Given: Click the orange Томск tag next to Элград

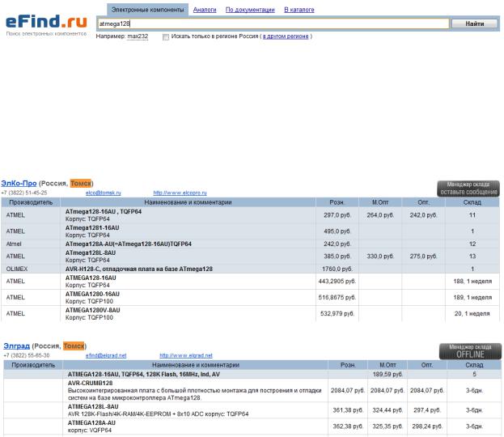Looking at the screenshot, I should (74, 346).
